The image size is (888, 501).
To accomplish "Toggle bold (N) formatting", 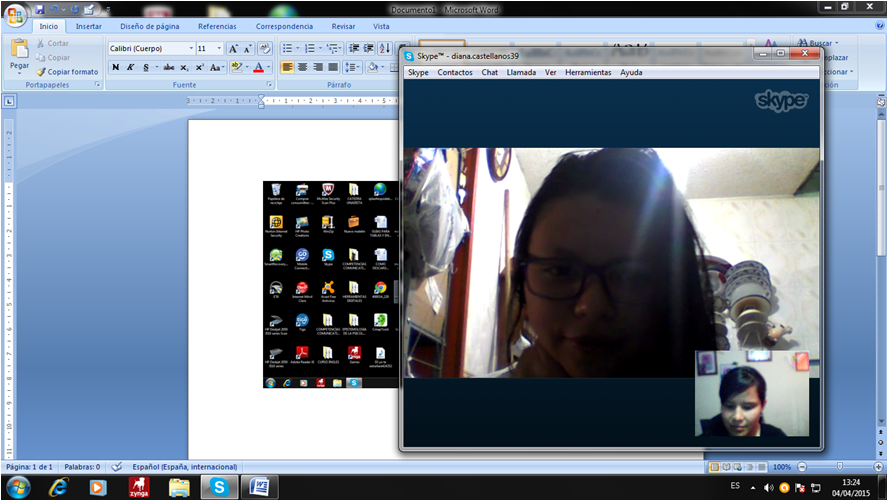I will click(x=116, y=67).
